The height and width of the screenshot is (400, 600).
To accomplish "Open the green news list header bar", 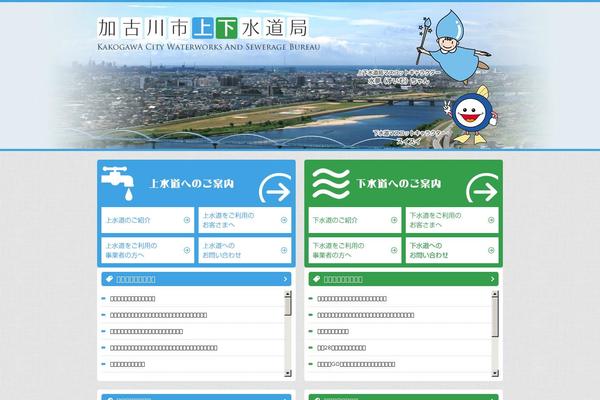I will coord(404,279).
